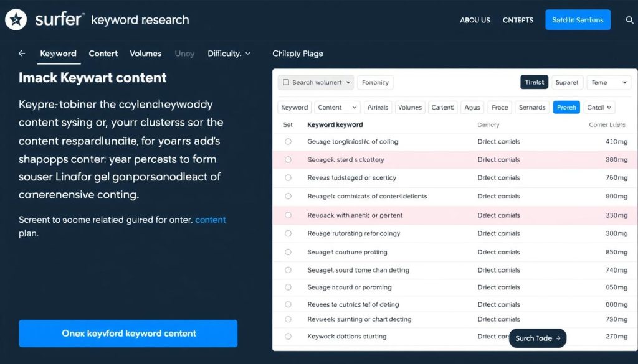Click the Agus filter chip
638x364 pixels.
[472, 107]
